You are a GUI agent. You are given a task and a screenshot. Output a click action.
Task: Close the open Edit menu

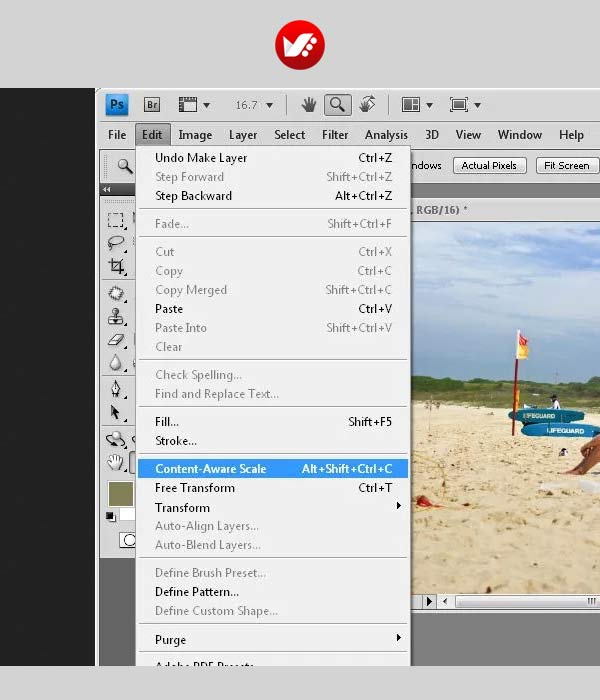click(x=152, y=135)
